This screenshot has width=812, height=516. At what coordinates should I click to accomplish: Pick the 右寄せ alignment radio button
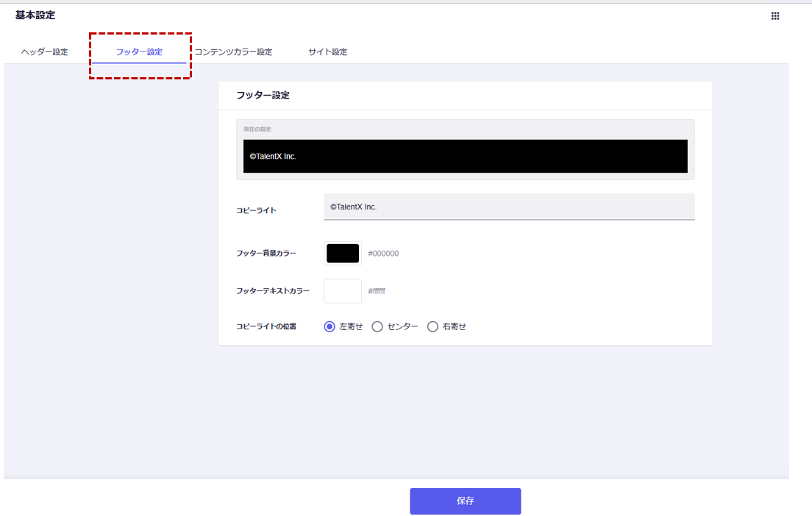click(432, 327)
